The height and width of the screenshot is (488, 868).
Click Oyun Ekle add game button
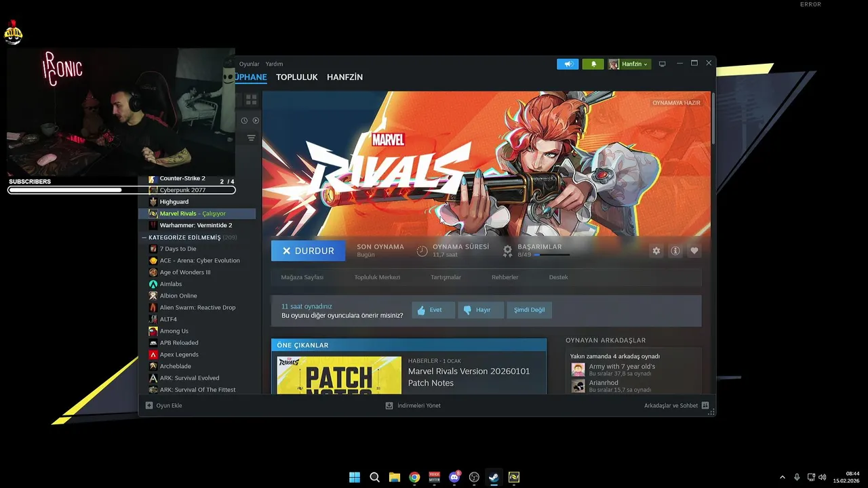click(x=163, y=405)
